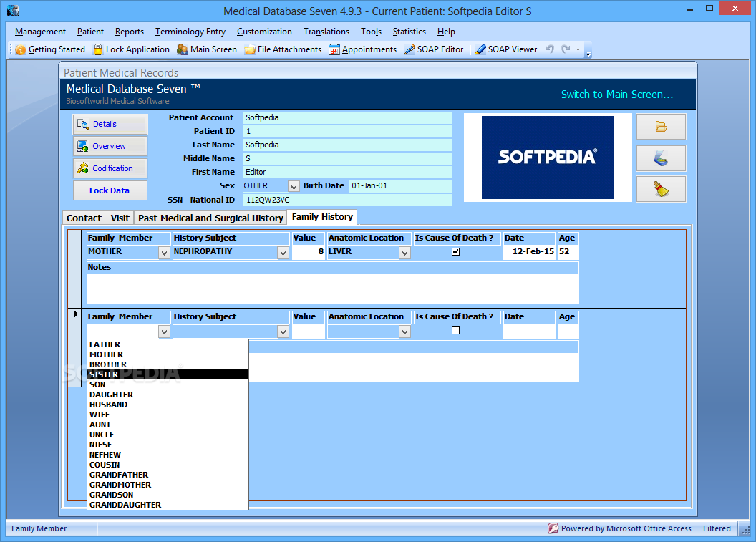
Task: Choose GRANDMOTHER from dropdown list
Action: [x=168, y=485]
